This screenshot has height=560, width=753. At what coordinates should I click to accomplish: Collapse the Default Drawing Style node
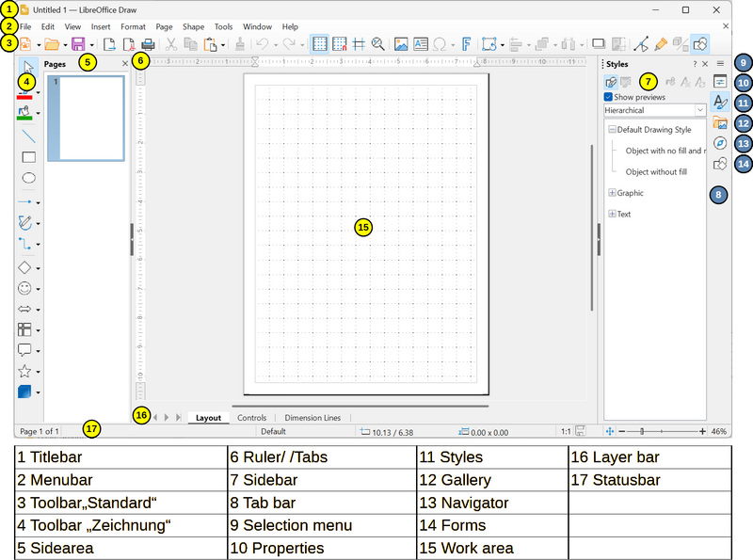(x=612, y=130)
